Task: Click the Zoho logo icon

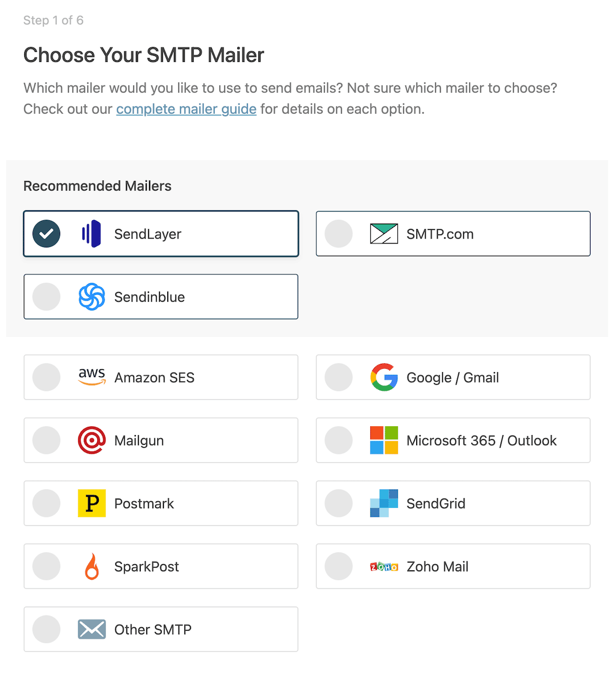Action: [384, 566]
